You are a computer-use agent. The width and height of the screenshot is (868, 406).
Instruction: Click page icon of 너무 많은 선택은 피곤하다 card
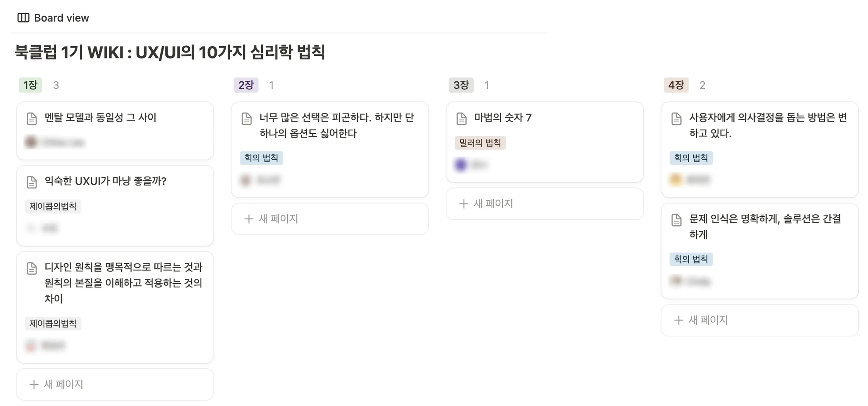[247, 119]
